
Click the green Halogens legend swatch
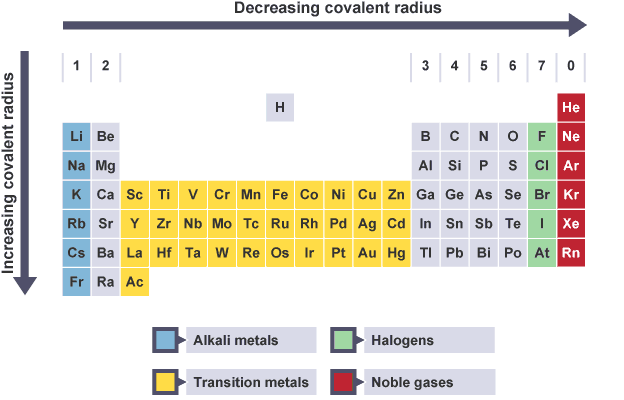click(345, 340)
